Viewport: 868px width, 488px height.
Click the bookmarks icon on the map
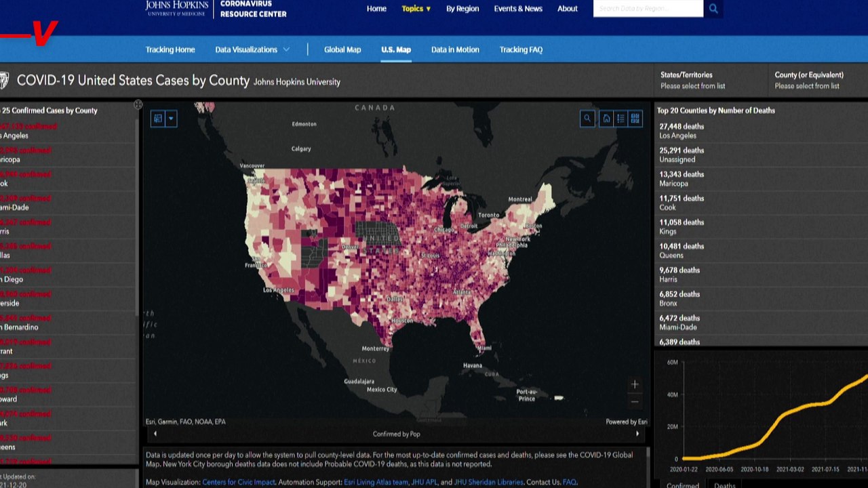click(158, 119)
